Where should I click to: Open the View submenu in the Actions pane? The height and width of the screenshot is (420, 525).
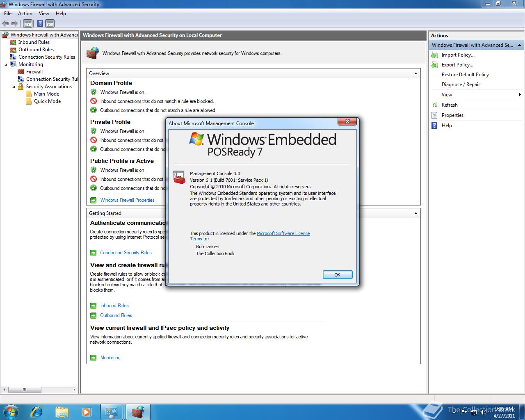[x=446, y=94]
